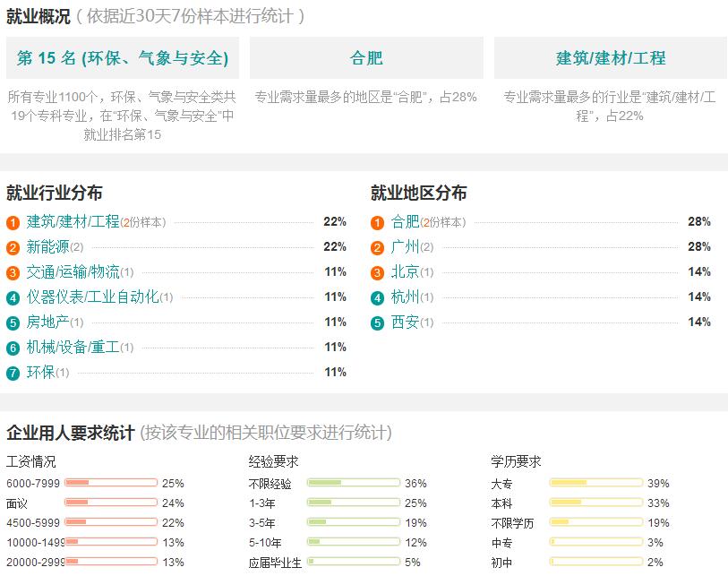Click the 合肥 header box at top
This screenshot has height=576, width=728.
point(366,58)
